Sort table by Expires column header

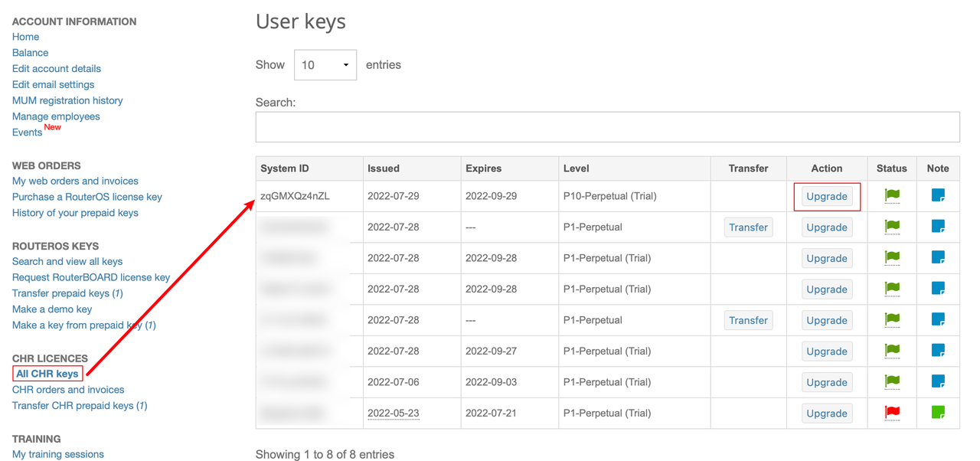[x=483, y=168]
